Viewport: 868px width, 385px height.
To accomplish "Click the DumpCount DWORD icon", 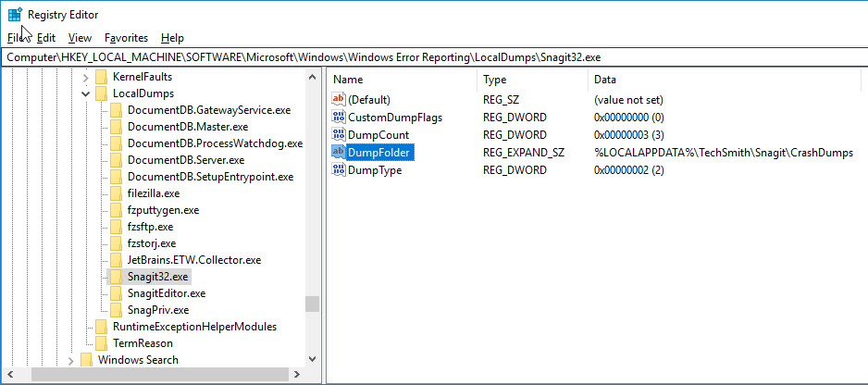I will (x=339, y=134).
